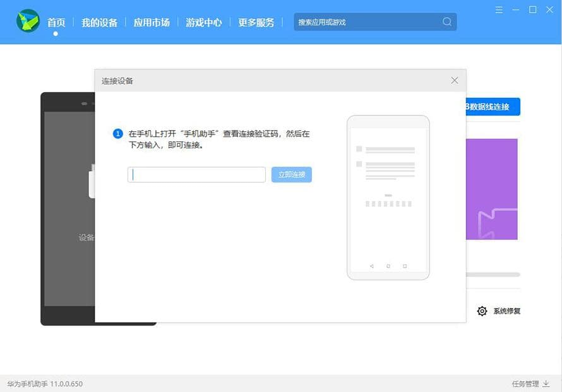
Task: Open the hamburger menu icon top-right
Action: [500, 9]
